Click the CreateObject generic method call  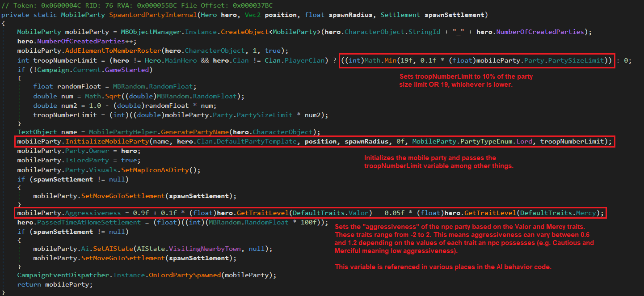[x=245, y=32]
